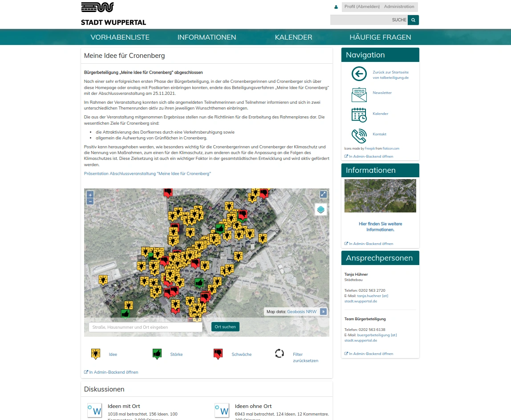Click the back arrow navigation icon
The height and width of the screenshot is (420, 511).
tap(359, 74)
